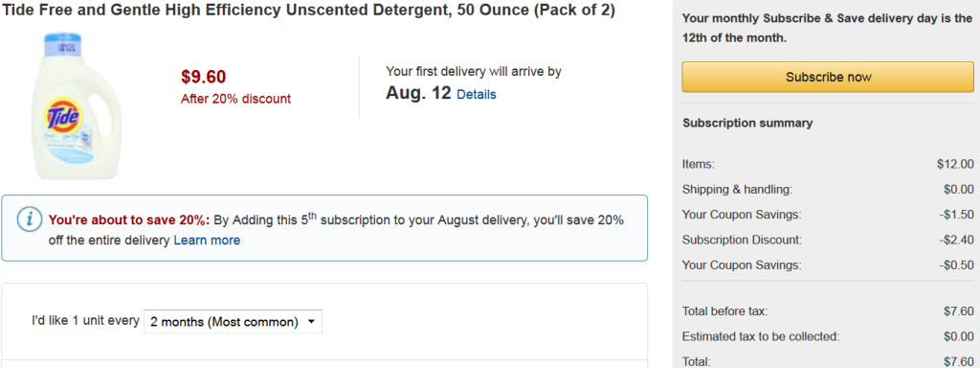The image size is (980, 368).
Task: Click the Subscribe now button
Action: (x=828, y=77)
